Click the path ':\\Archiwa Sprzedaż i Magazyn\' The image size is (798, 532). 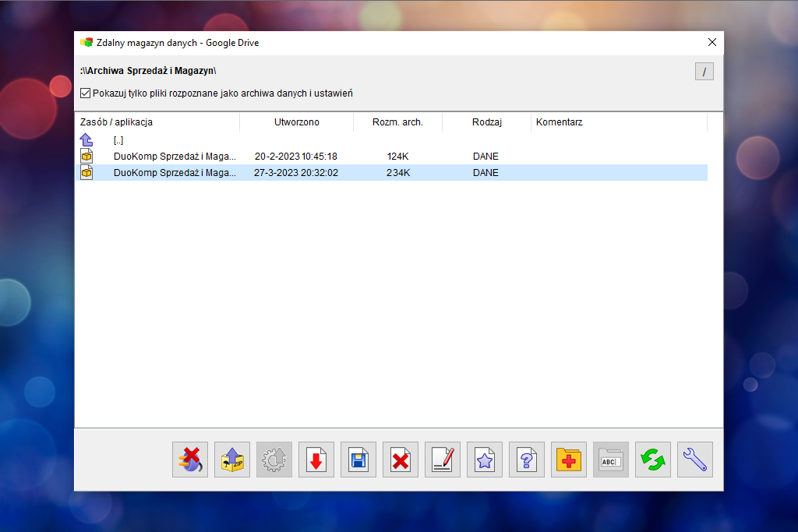pos(148,71)
